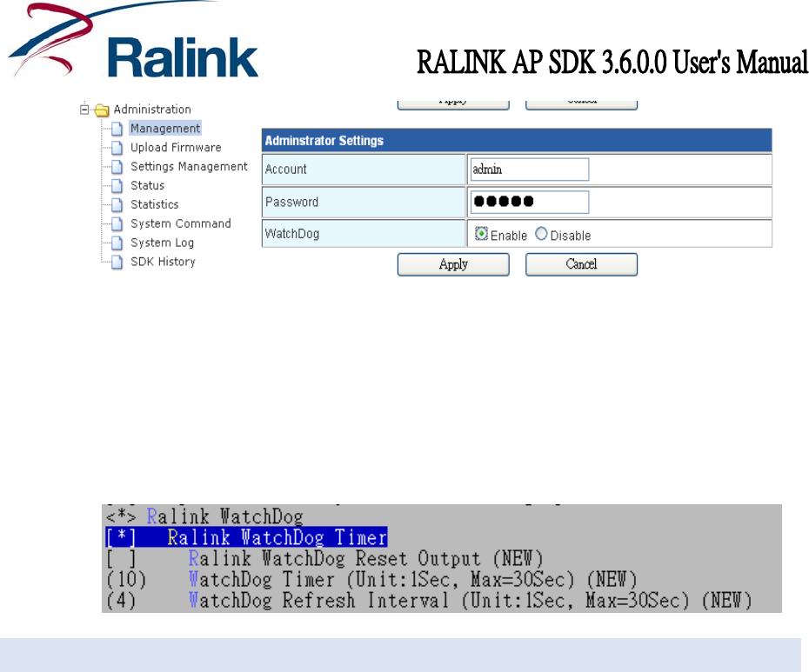The width and height of the screenshot is (809, 672).
Task: Toggle Ralink WatchDog Timer checkbox
Action: 121,537
